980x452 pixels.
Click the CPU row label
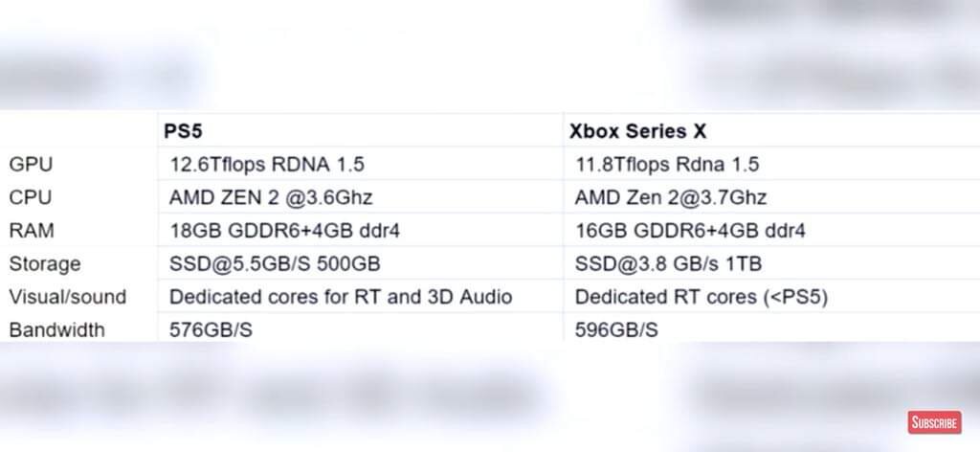pyautogui.click(x=30, y=197)
